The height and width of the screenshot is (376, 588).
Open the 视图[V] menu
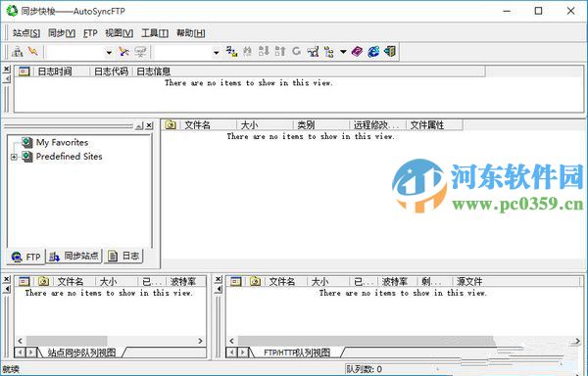[x=120, y=33]
